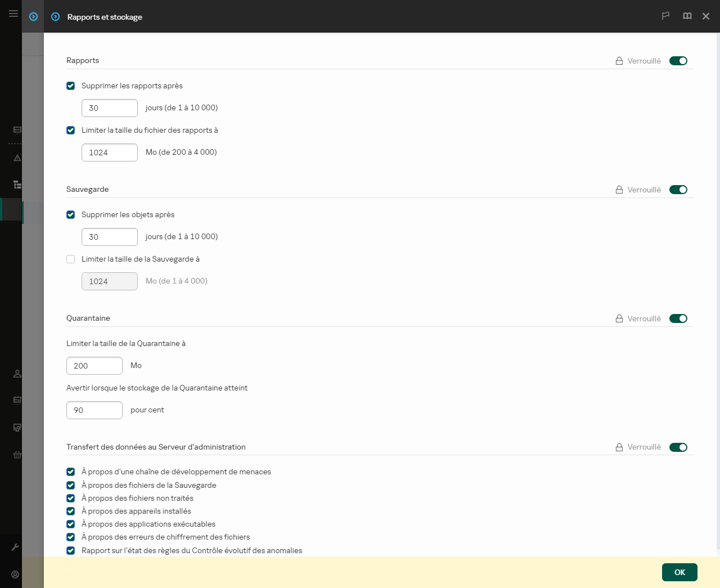Click the Sauvegarde section heading

coord(88,189)
